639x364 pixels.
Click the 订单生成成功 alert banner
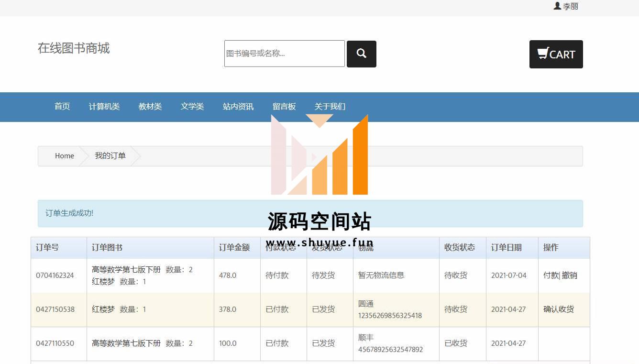310,213
